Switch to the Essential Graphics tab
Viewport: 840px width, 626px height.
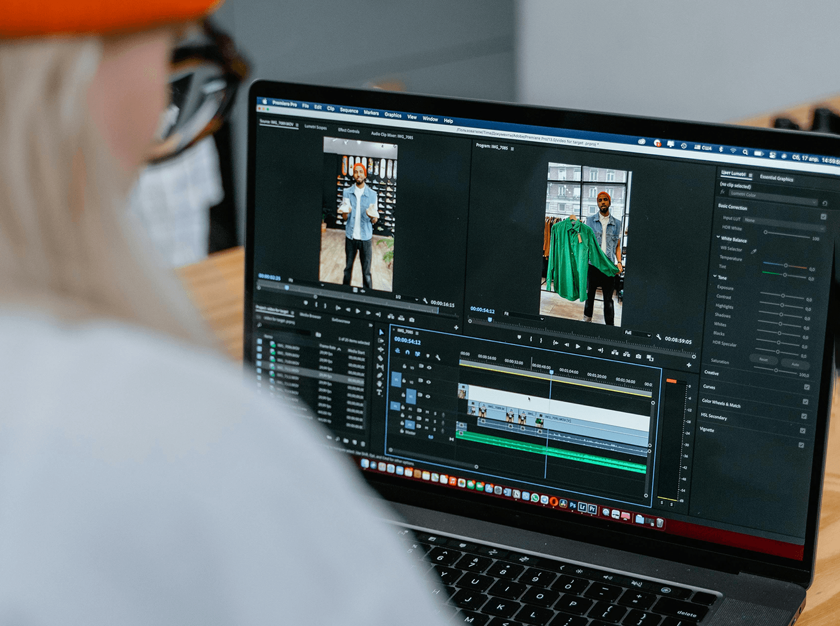(x=776, y=179)
